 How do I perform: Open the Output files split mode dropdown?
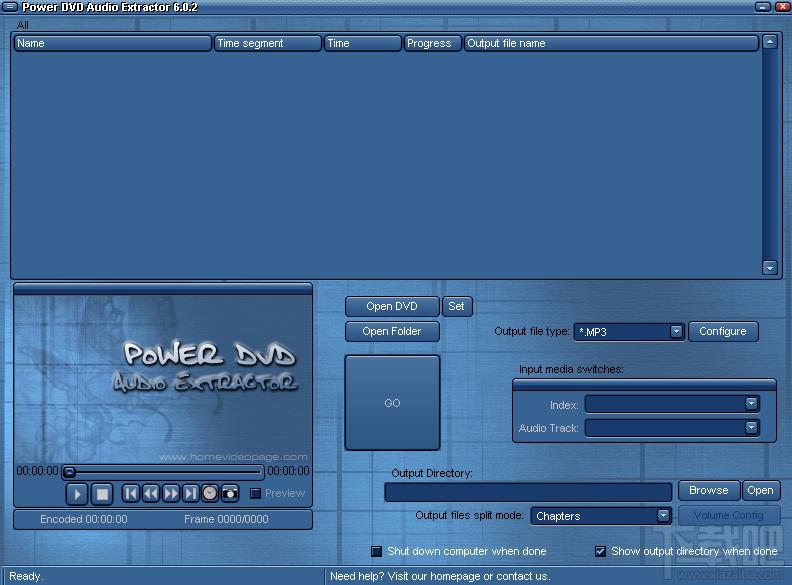pyautogui.click(x=663, y=516)
